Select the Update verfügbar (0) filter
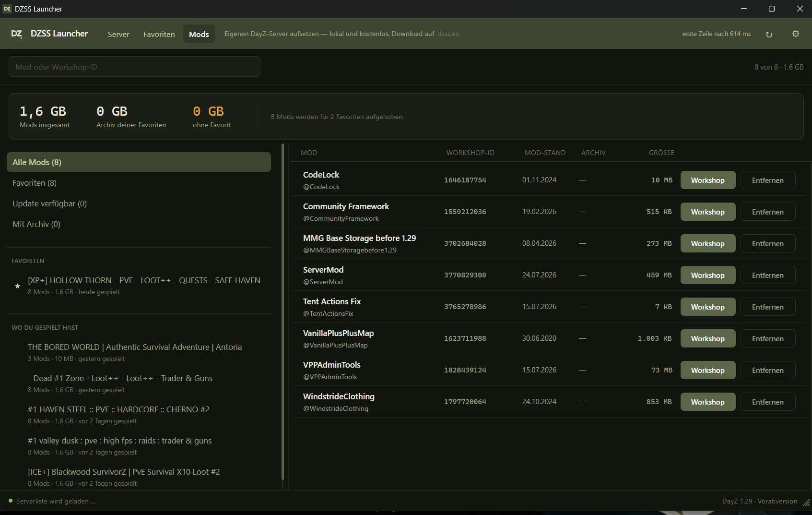The height and width of the screenshot is (515, 812). click(x=139, y=204)
